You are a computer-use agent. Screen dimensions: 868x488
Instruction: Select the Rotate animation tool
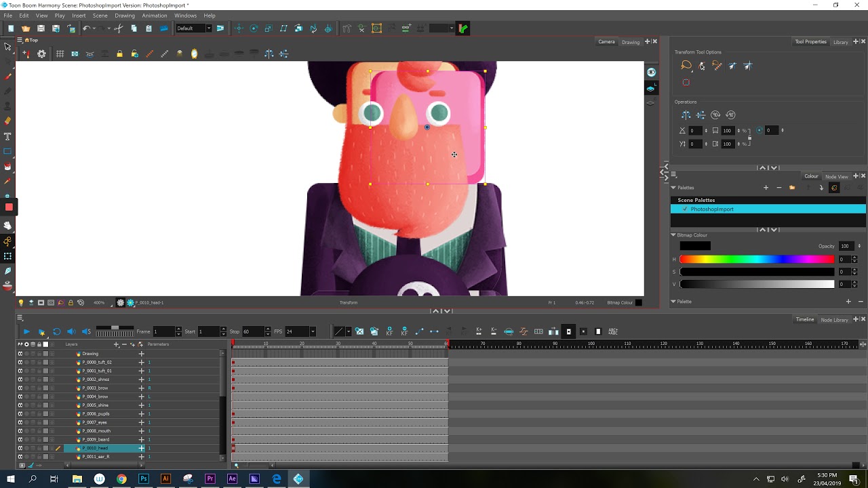click(x=254, y=28)
